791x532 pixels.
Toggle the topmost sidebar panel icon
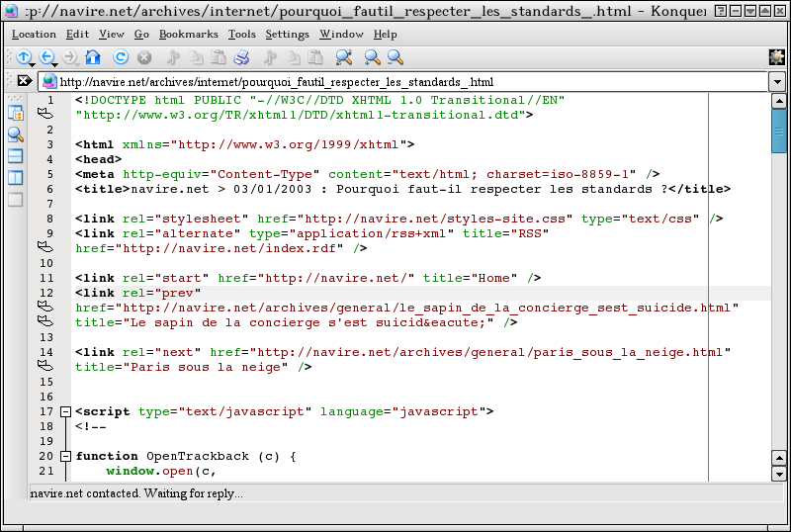coord(15,113)
